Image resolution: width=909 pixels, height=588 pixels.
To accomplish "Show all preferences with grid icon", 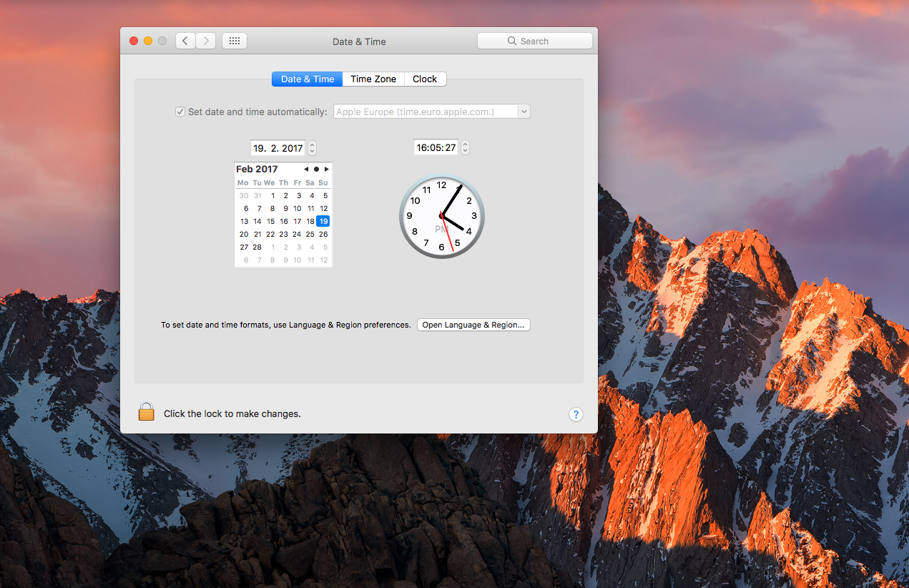I will click(x=235, y=41).
